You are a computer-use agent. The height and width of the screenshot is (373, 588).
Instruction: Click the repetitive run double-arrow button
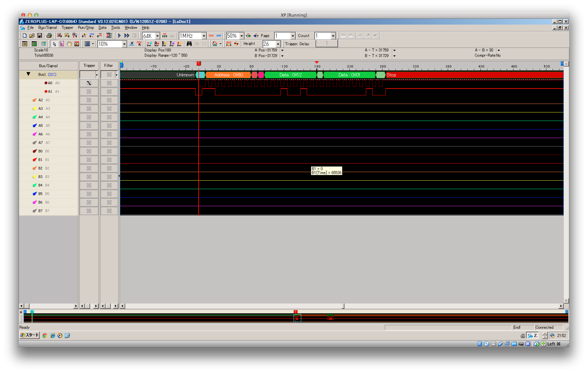tap(127, 36)
